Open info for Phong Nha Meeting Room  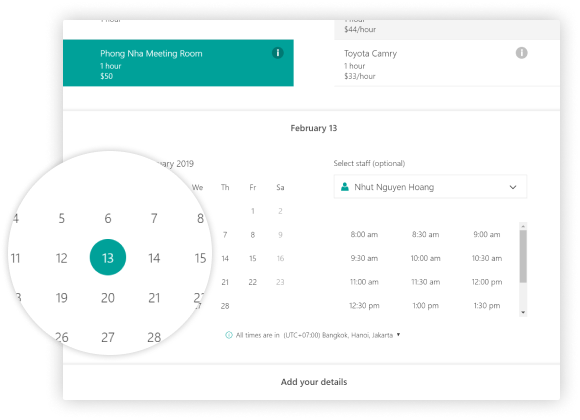coord(277,53)
